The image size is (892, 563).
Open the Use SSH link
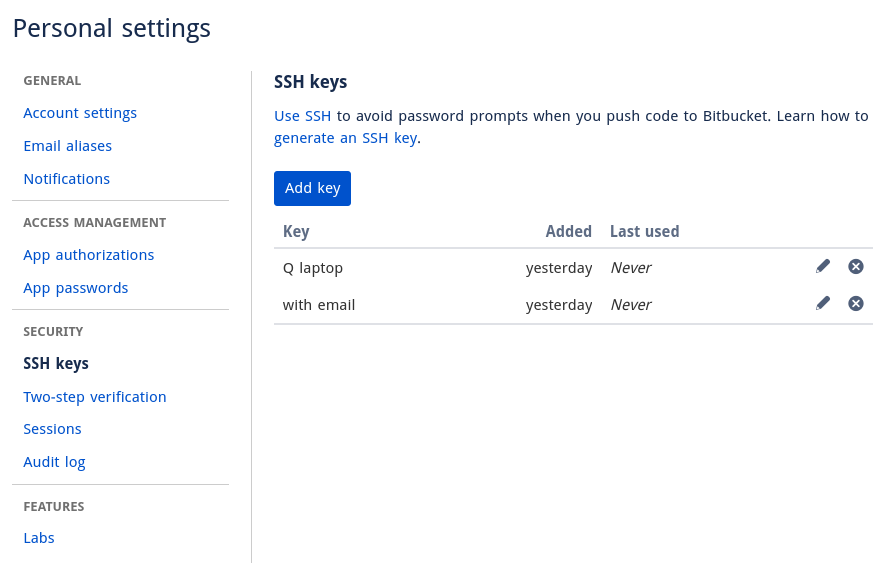(303, 116)
